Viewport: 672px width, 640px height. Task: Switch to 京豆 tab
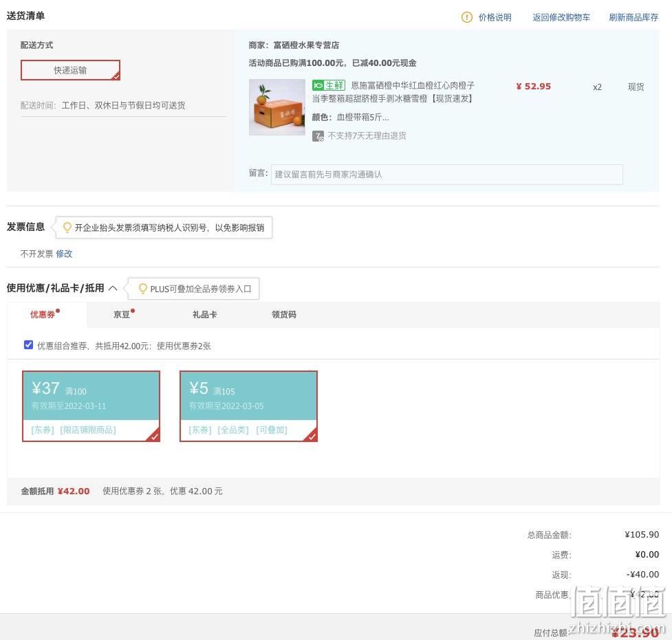coord(122,314)
